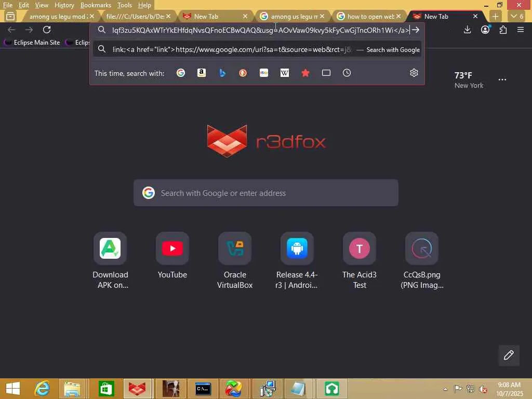Open the Bookmarks menu
Viewport: 532px width, 399px height.
click(x=96, y=5)
